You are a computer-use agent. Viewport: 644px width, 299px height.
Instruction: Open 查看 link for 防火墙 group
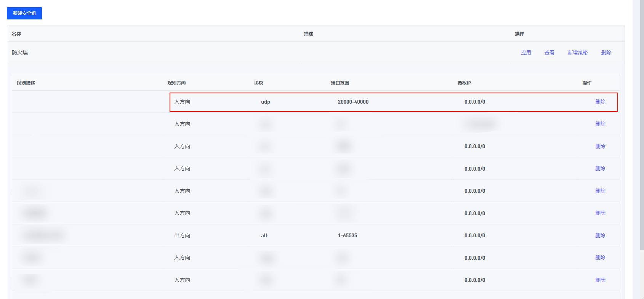549,53
